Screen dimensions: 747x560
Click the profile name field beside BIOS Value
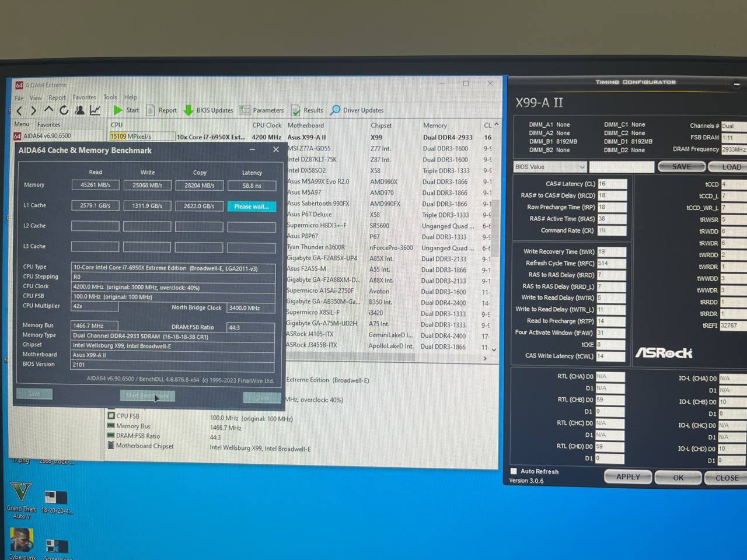point(622,167)
